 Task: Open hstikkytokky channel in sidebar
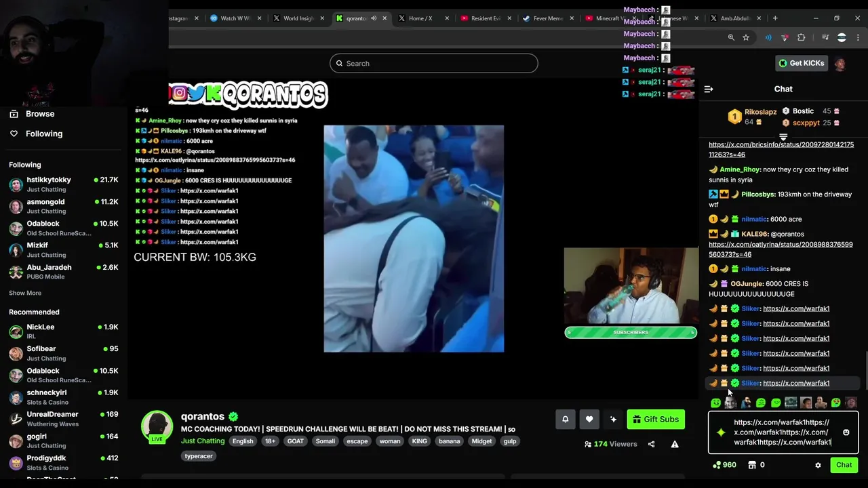pos(64,184)
